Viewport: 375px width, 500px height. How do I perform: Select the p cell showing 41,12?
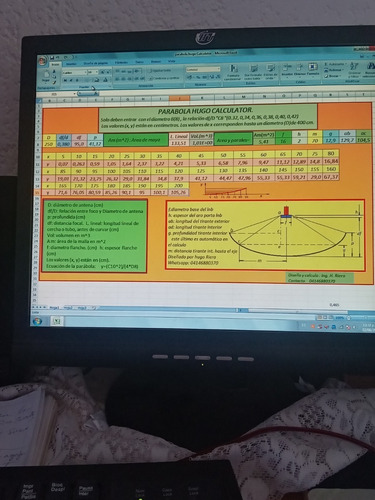tap(95, 144)
